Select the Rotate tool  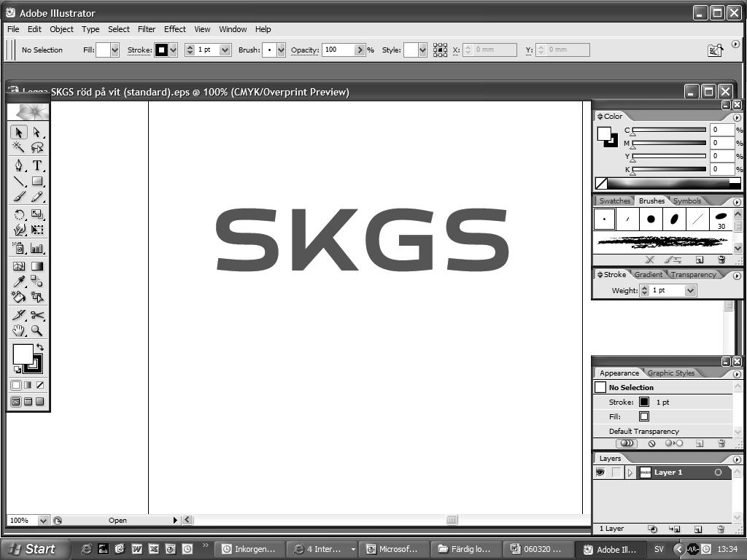pos(18,214)
